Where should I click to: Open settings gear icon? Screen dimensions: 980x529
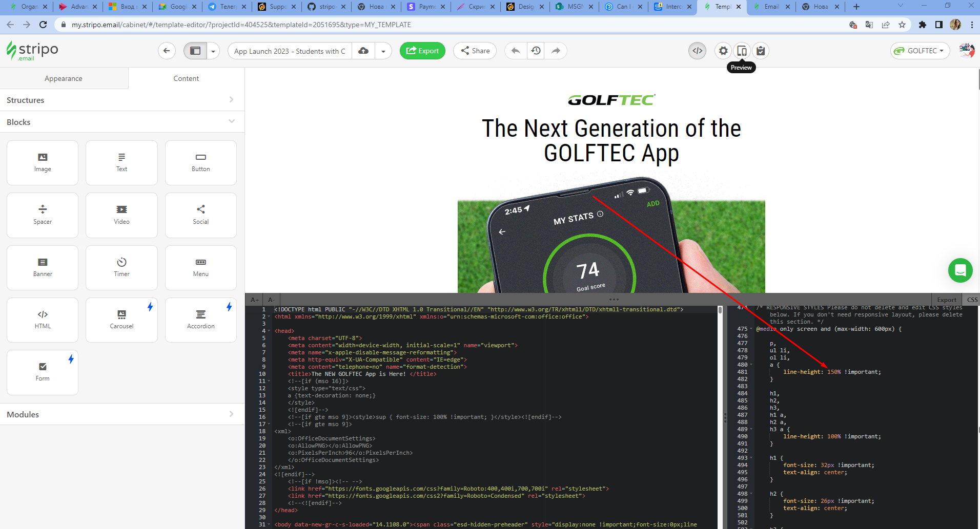tap(723, 51)
